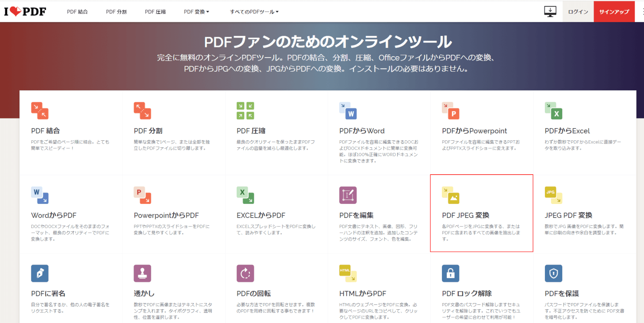Expand the PDF 変換 dropdown menu
The height and width of the screenshot is (323, 644).
(197, 12)
